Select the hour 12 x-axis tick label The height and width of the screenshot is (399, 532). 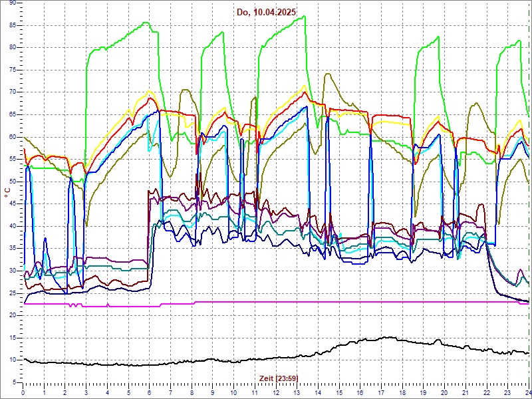[276, 392]
